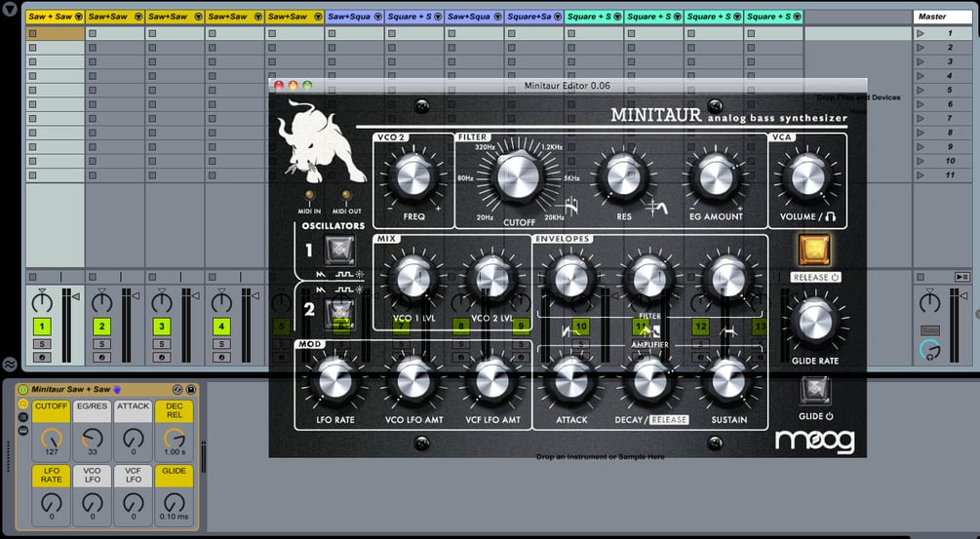
Task: Toggle track 1 activator button
Action: click(42, 326)
